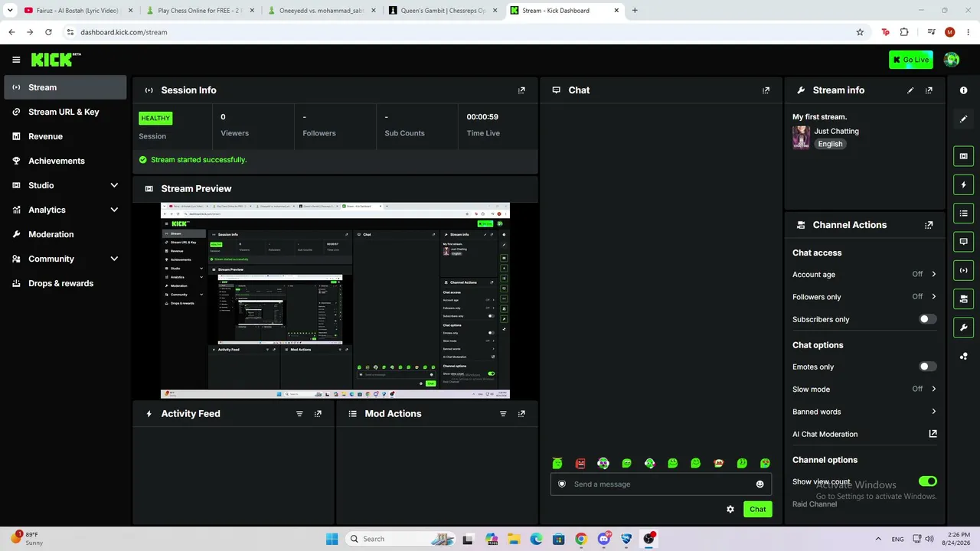Pop out the Session Info panel
The height and width of the screenshot is (551, 980).
click(x=521, y=90)
